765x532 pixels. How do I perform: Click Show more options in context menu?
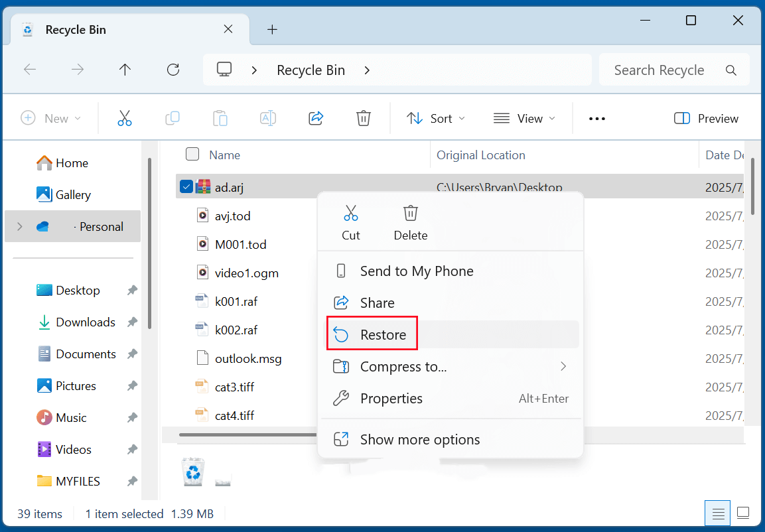[419, 439]
